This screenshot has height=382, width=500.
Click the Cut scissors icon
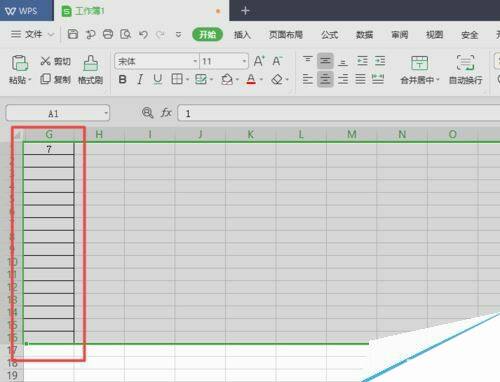click(x=45, y=61)
